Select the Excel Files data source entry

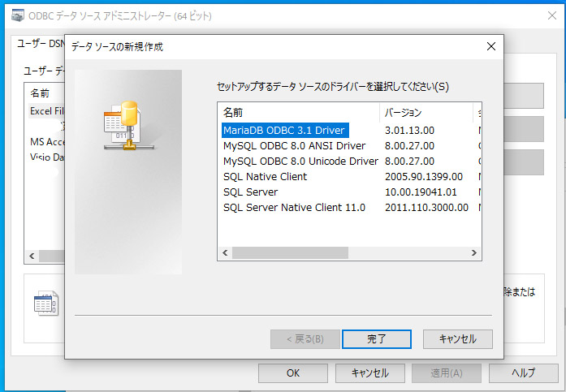(x=46, y=111)
